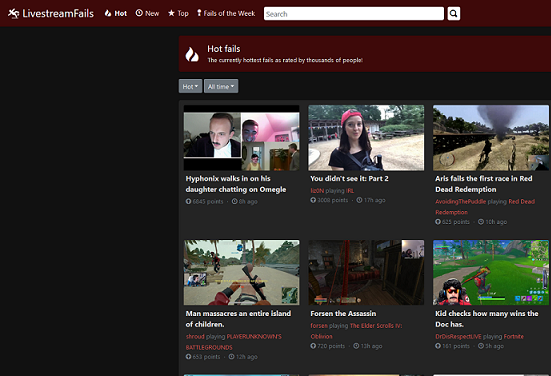Open Hyphonix walks in on daughter title

tap(236, 184)
